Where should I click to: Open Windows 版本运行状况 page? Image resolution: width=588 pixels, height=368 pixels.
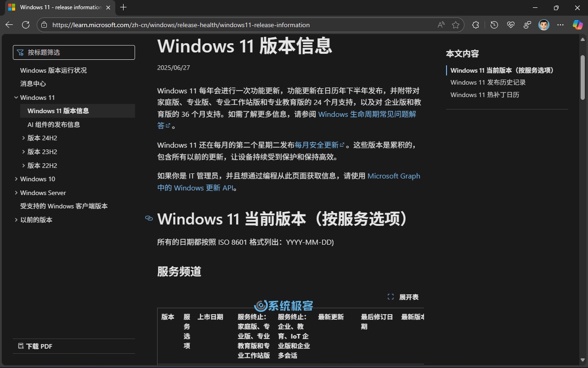click(53, 70)
